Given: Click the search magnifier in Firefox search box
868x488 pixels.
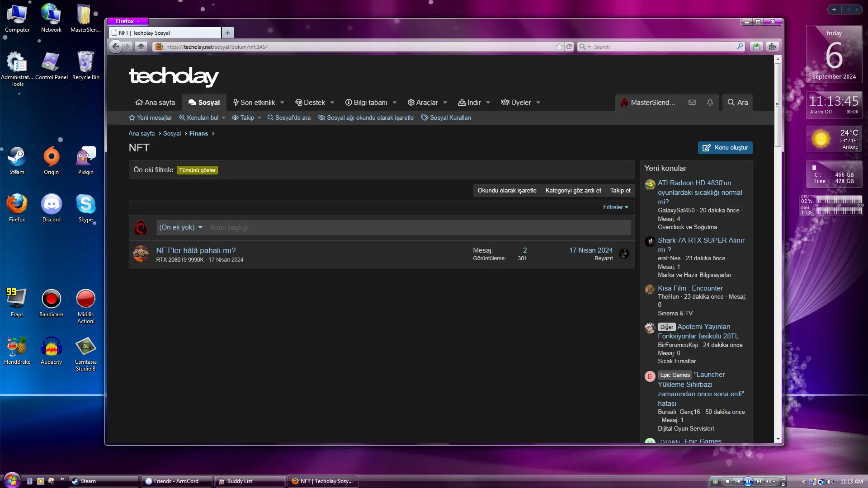Looking at the screenshot, I should [740, 47].
